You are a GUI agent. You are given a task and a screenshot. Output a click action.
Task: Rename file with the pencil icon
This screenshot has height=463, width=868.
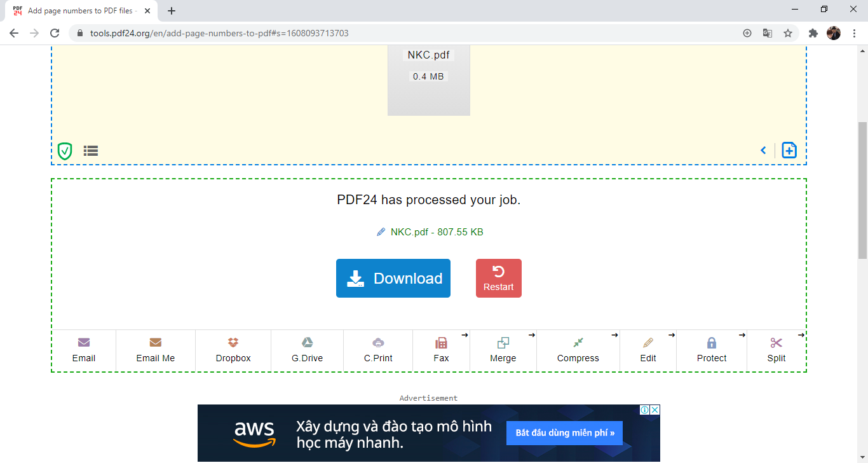(381, 232)
